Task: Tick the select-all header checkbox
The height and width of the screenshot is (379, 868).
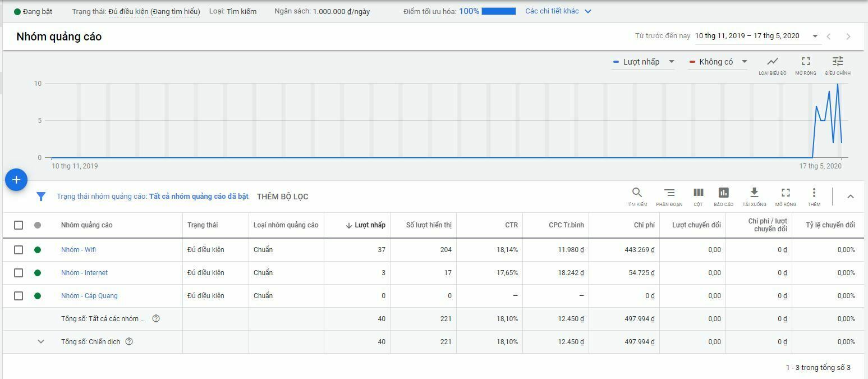Action: point(19,225)
